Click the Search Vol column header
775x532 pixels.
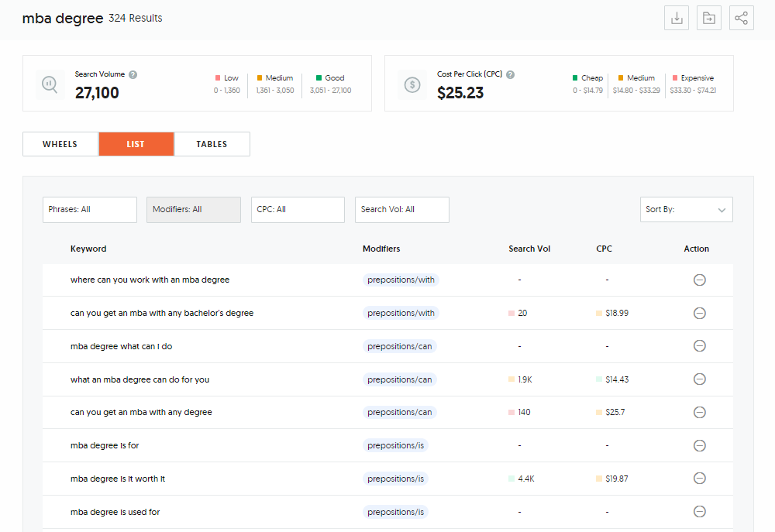529,249
